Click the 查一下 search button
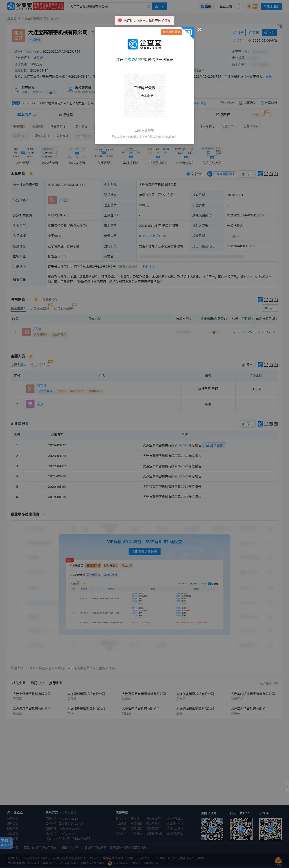This screenshot has height=868, width=289. point(160,6)
